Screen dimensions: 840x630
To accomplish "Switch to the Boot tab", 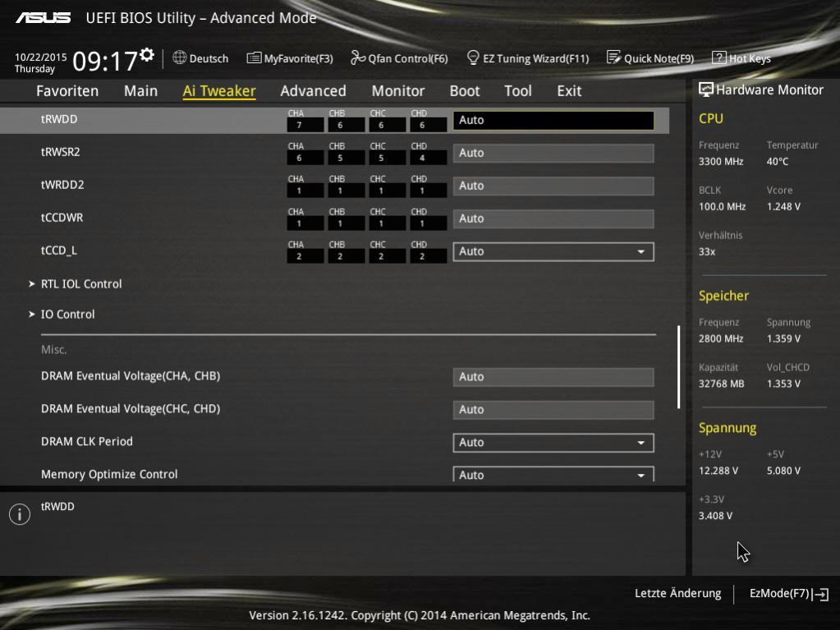I will pos(465,91).
